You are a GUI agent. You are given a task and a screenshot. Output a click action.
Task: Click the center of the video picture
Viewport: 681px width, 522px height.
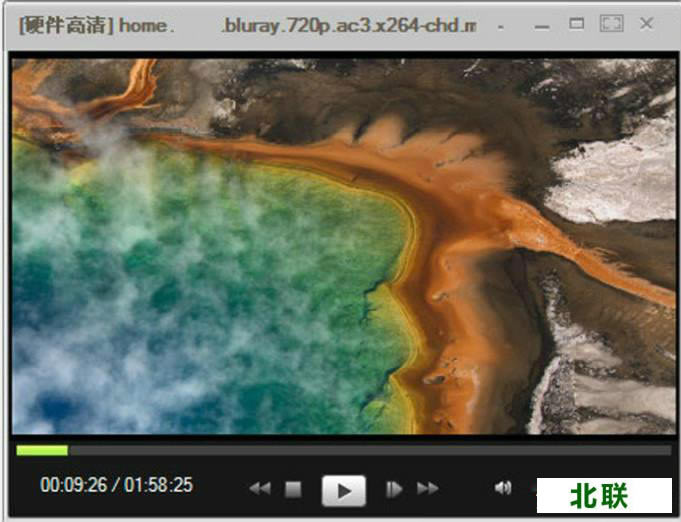(343, 246)
